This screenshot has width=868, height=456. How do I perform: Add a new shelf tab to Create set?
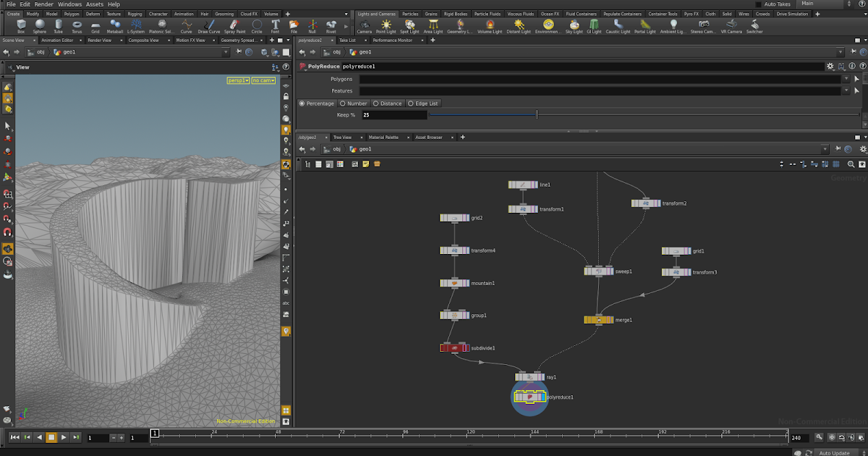click(287, 14)
